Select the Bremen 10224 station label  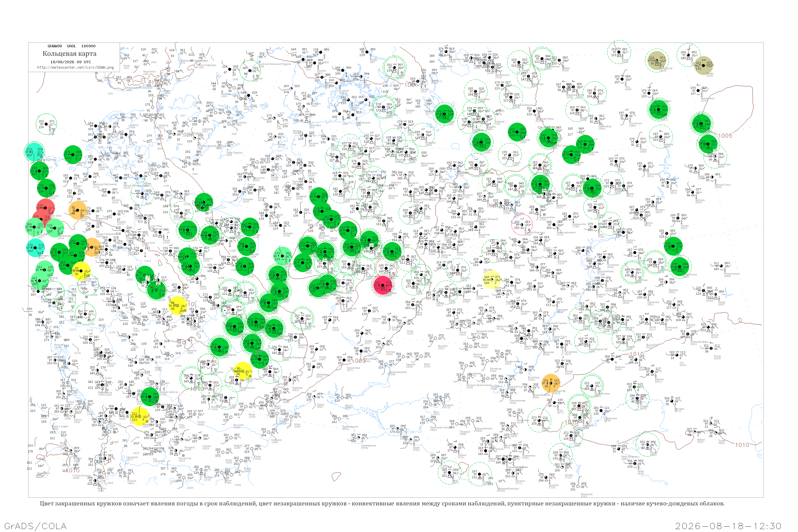[x=77, y=187]
